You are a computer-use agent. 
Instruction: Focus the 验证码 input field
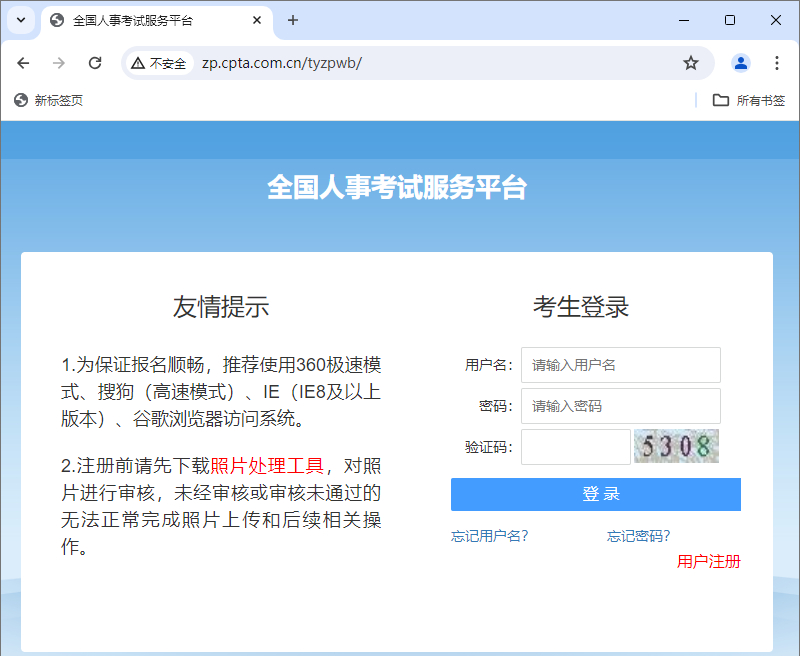coord(576,447)
